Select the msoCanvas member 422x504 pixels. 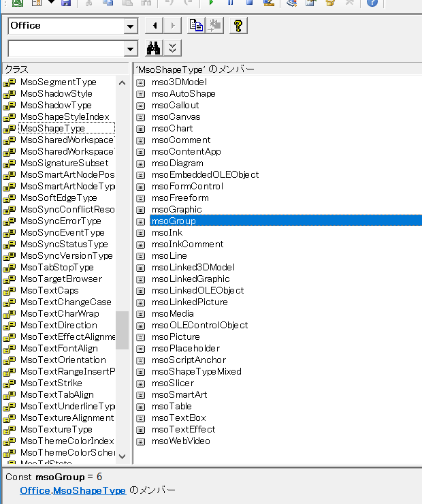coord(176,117)
